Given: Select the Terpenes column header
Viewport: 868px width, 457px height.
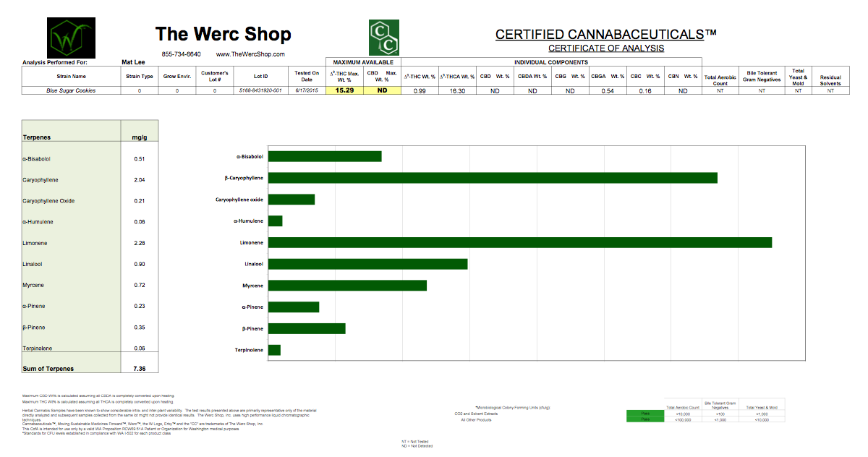Looking at the screenshot, I should [37, 137].
